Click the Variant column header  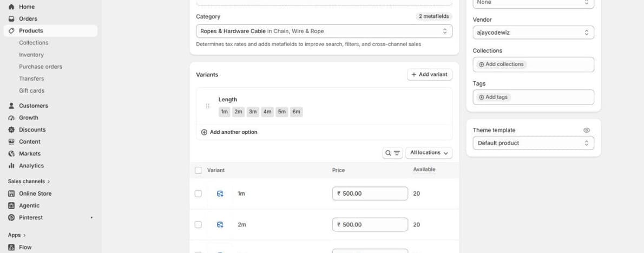pyautogui.click(x=215, y=170)
